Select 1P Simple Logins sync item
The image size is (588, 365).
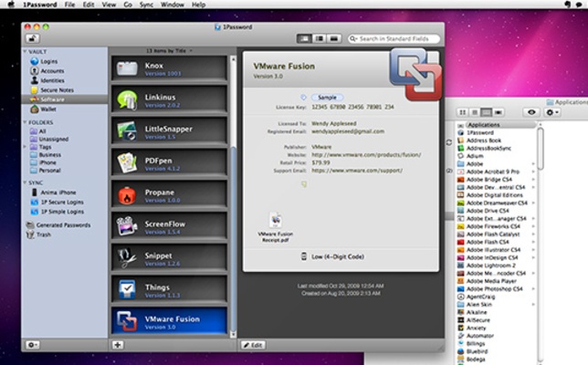pyautogui.click(x=58, y=212)
